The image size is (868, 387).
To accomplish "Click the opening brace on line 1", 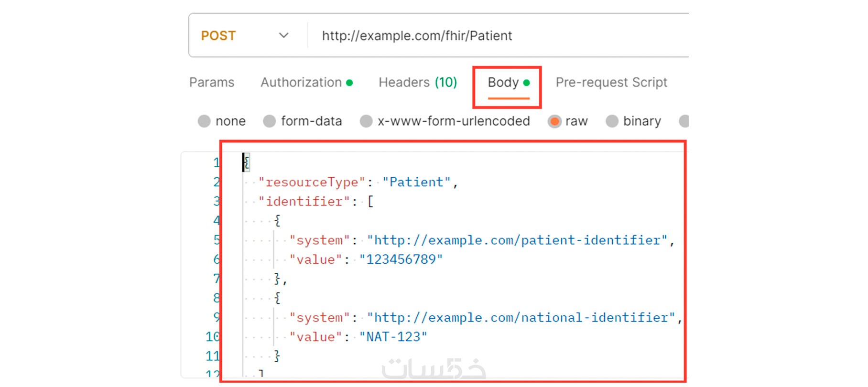I will click(x=247, y=162).
